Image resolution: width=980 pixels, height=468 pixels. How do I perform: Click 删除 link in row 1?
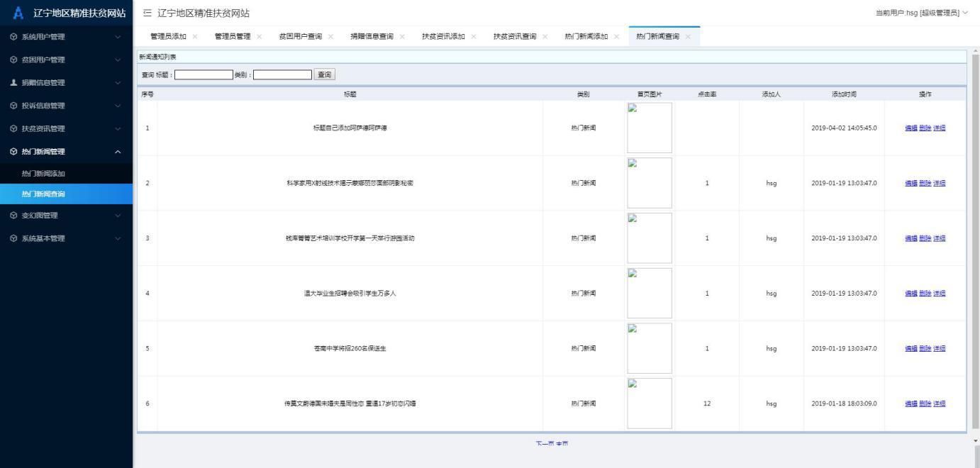point(925,128)
